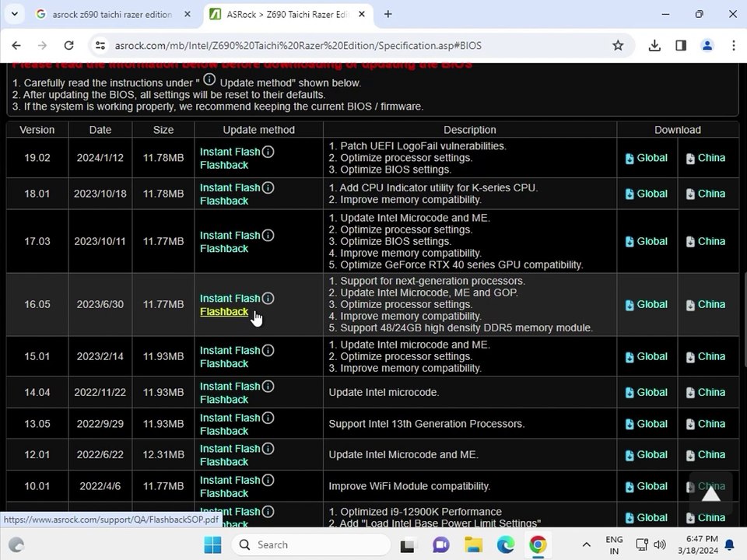The width and height of the screenshot is (747, 560).
Task: Open the Windows Start menu
Action: click(212, 544)
